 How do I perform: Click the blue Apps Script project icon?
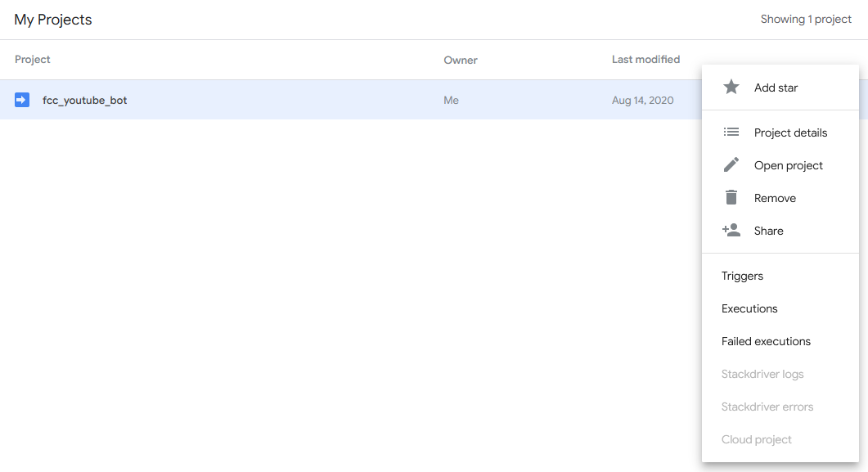(22, 100)
